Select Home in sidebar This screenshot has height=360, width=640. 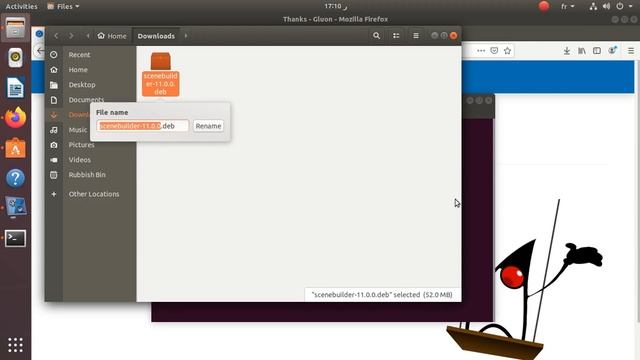tap(78, 70)
